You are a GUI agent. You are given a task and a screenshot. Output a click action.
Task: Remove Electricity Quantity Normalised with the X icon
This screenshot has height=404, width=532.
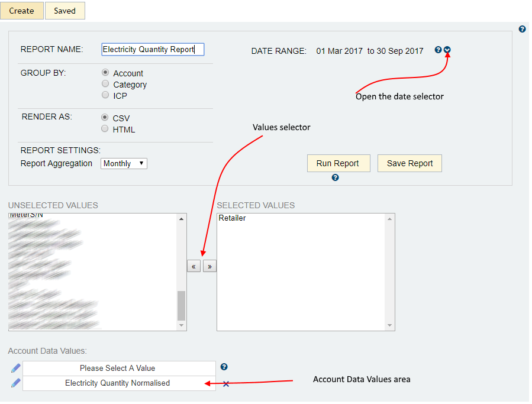[226, 384]
